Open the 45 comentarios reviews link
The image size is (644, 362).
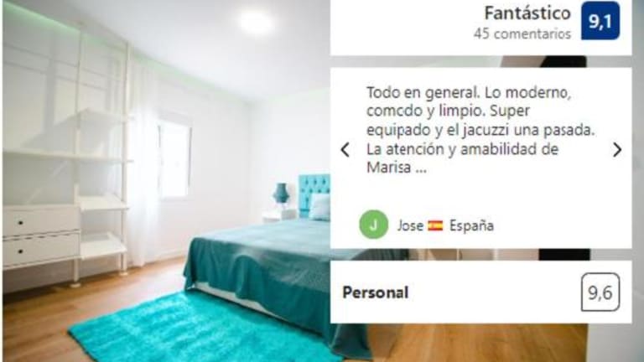(x=522, y=34)
